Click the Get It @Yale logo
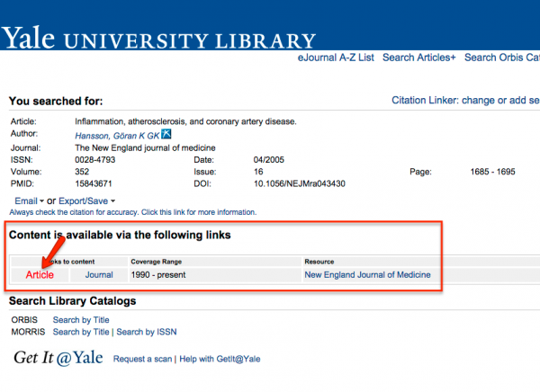The image size is (540, 392). [x=58, y=358]
